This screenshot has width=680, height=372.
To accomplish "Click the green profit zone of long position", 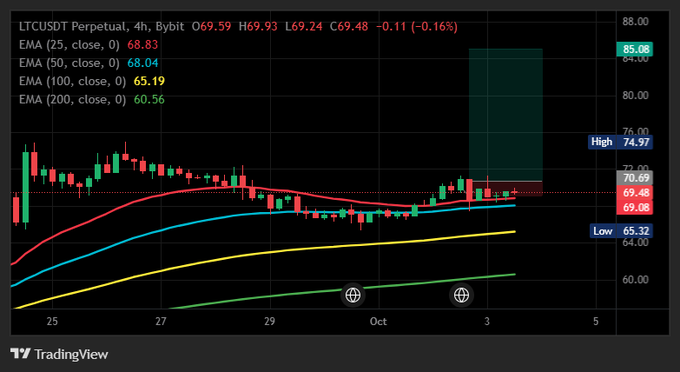I will [x=506, y=114].
